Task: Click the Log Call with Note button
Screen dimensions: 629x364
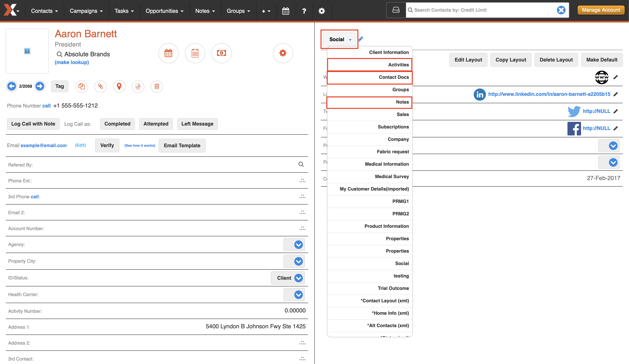Action: tap(33, 124)
